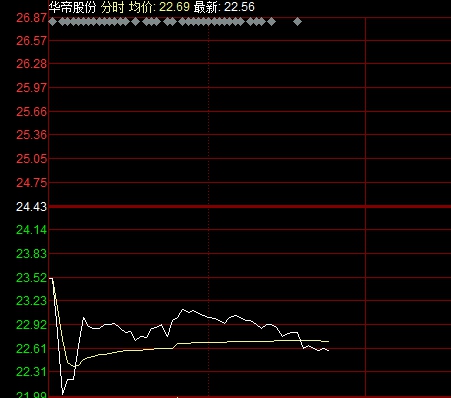This screenshot has width=451, height=398.
Task: Select the 分时 chart mode label
Action: click(x=113, y=7)
